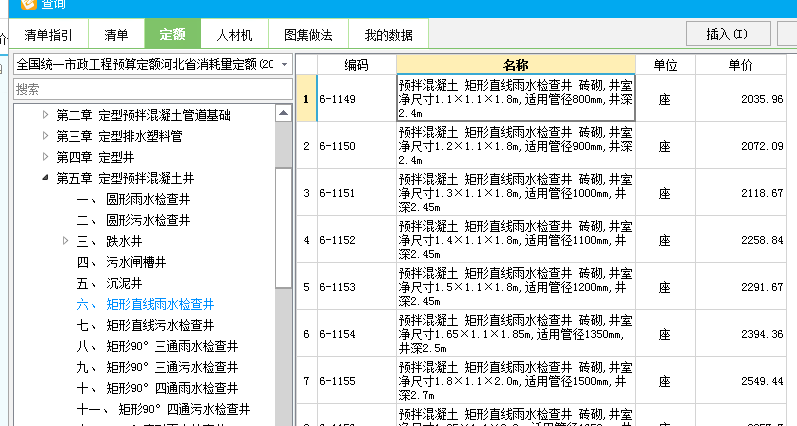
Task: Select code cell 6-1155
Action: point(356,381)
